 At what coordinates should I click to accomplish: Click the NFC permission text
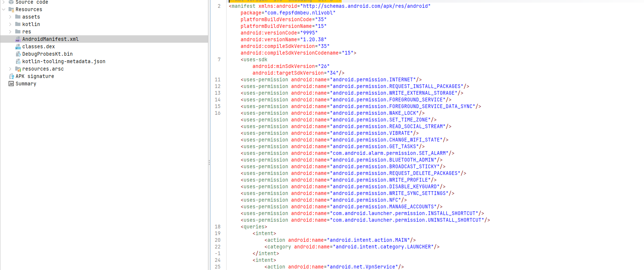394,200
